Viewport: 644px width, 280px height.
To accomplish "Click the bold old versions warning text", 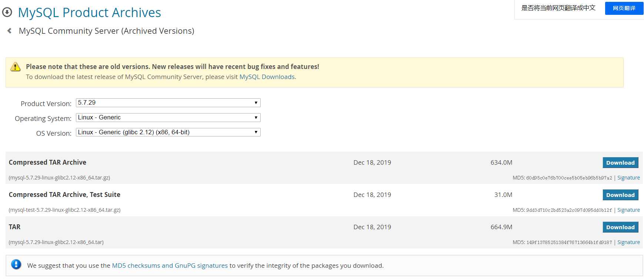I will pyautogui.click(x=173, y=67).
